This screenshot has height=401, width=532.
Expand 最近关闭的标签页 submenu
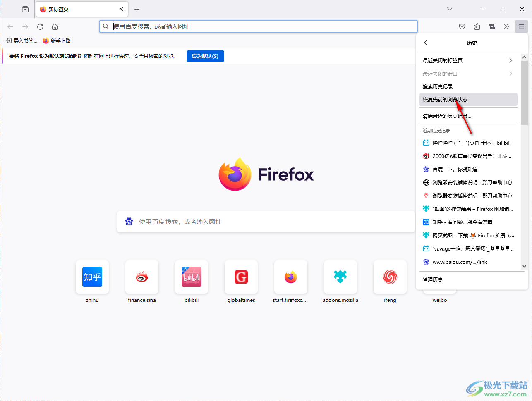pyautogui.click(x=468, y=60)
